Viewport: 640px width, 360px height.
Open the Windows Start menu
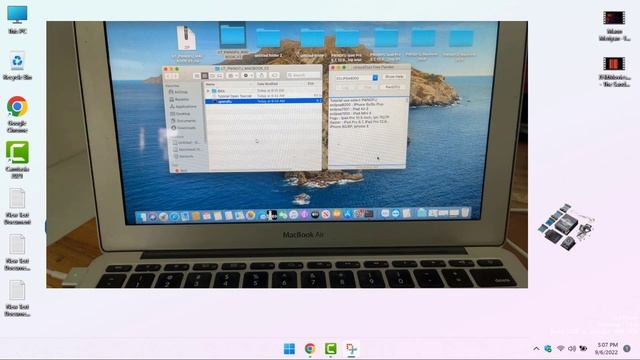(x=289, y=349)
